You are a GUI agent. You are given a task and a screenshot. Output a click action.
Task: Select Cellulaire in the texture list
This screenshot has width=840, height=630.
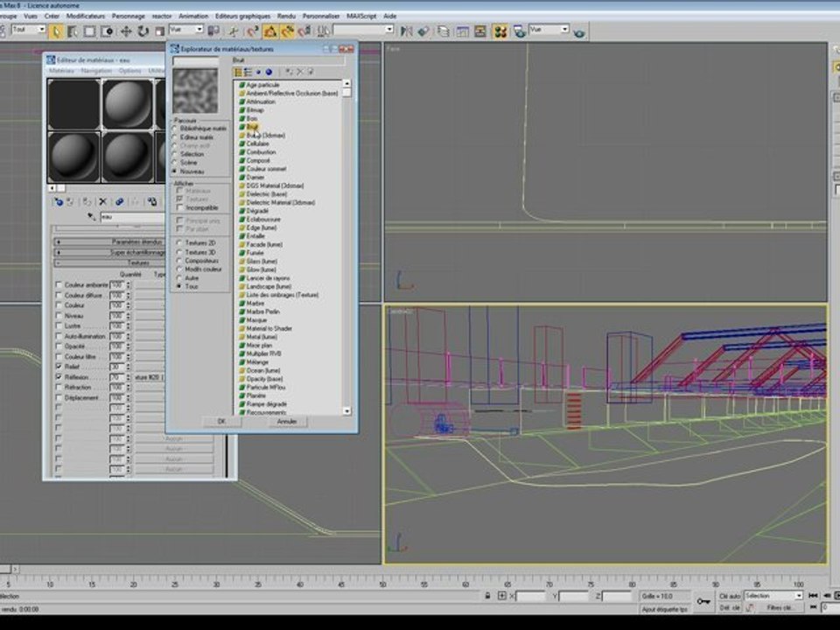[x=258, y=143]
